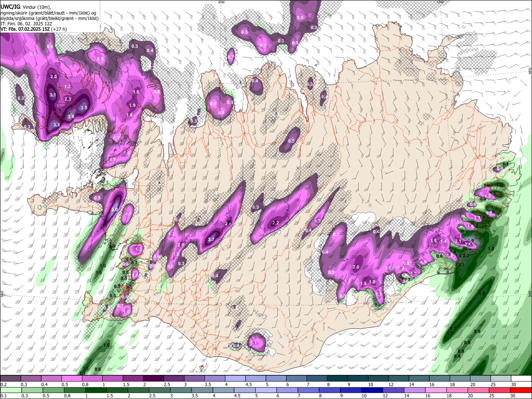Select the white 30 swatch in upper legend row

pyautogui.click(x=522, y=379)
